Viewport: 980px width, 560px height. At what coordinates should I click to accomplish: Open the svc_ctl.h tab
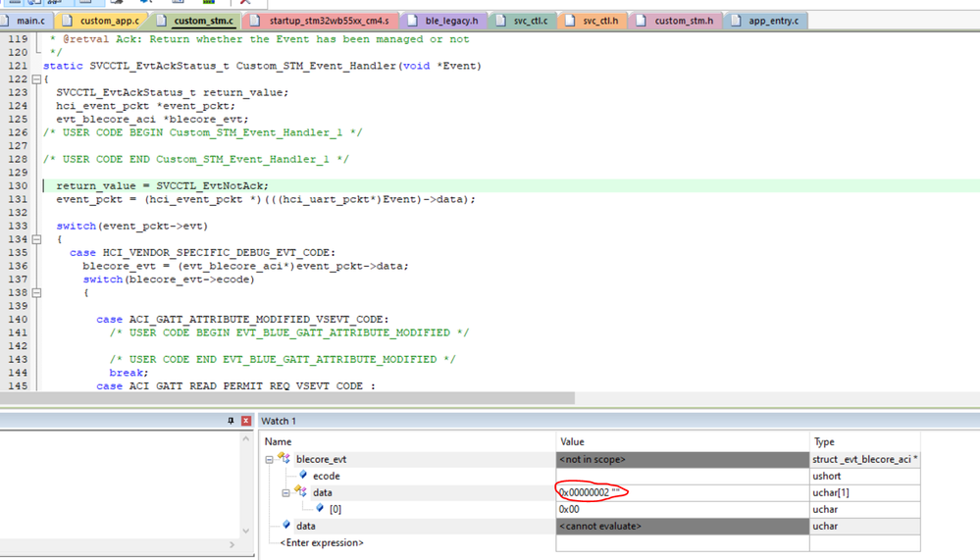tap(593, 21)
